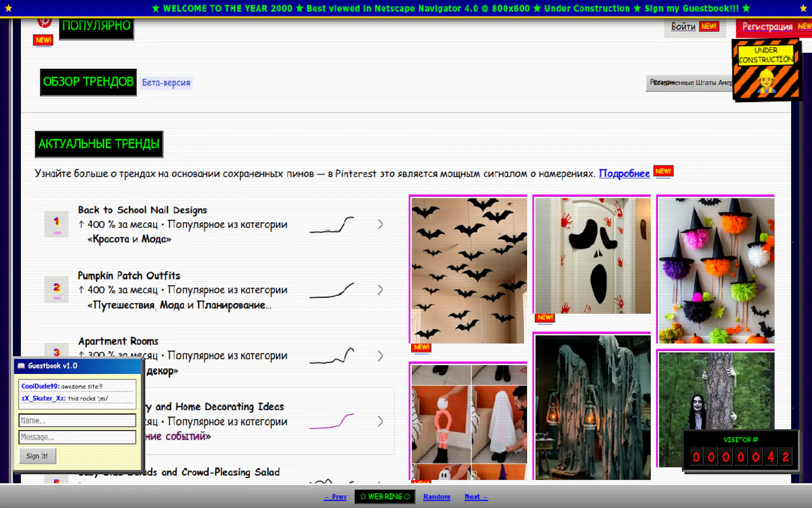The width and height of the screenshot is (812, 508).
Task: Open the Соединенные Штаты region dropdown
Action: tap(690, 83)
